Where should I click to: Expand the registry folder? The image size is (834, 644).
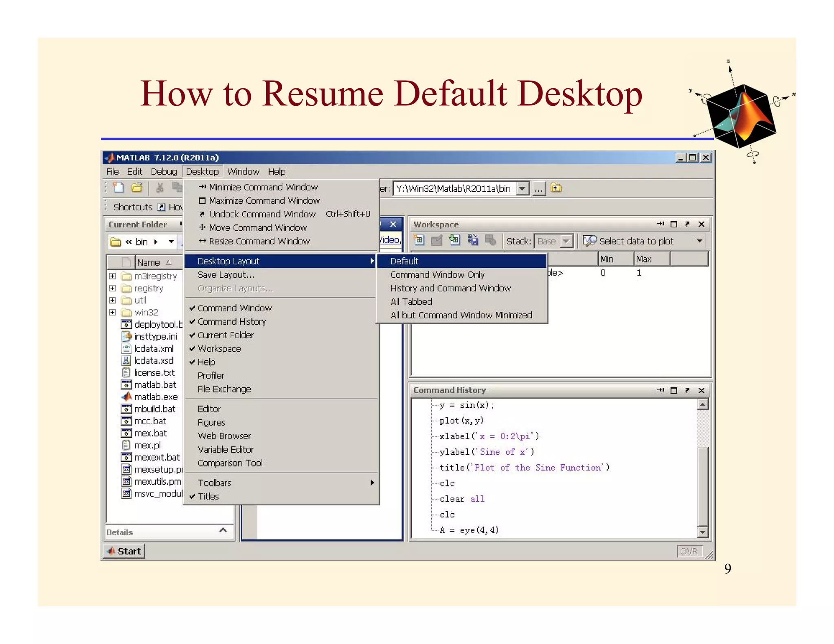(112, 288)
